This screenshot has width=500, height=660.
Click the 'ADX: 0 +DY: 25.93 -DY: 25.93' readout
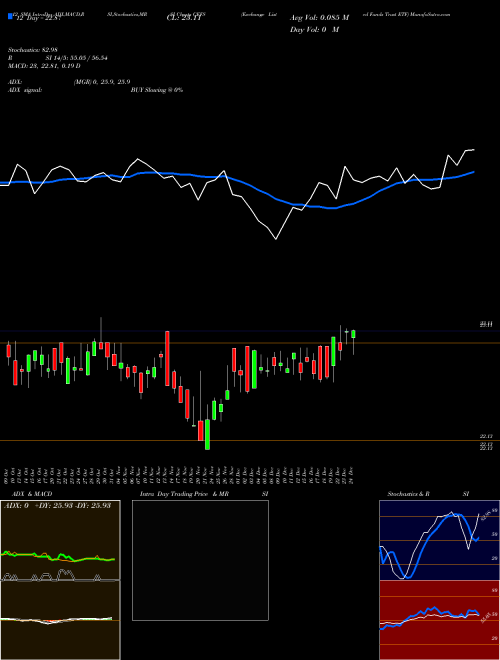57,505
